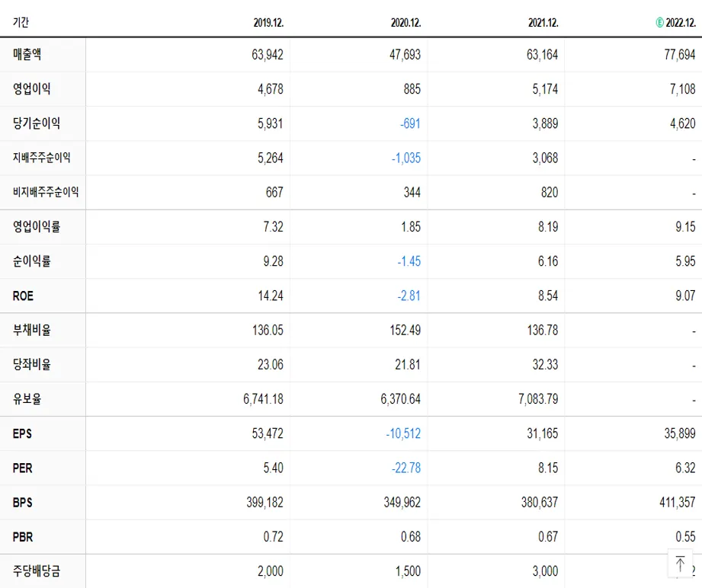Select negative PER -22.78
Screen dimensions: 702x588
[x=406, y=468]
